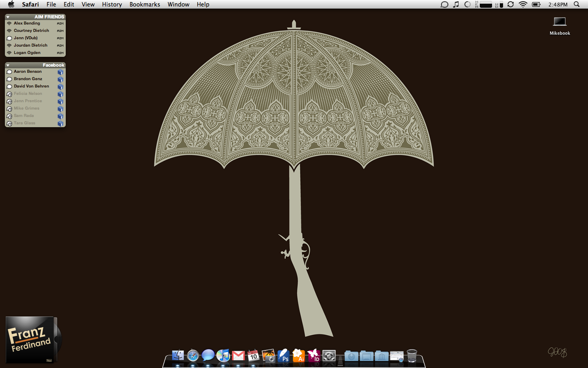Open the desktop folder stack in dock
Screen dimensions: 588x368
coord(366,356)
